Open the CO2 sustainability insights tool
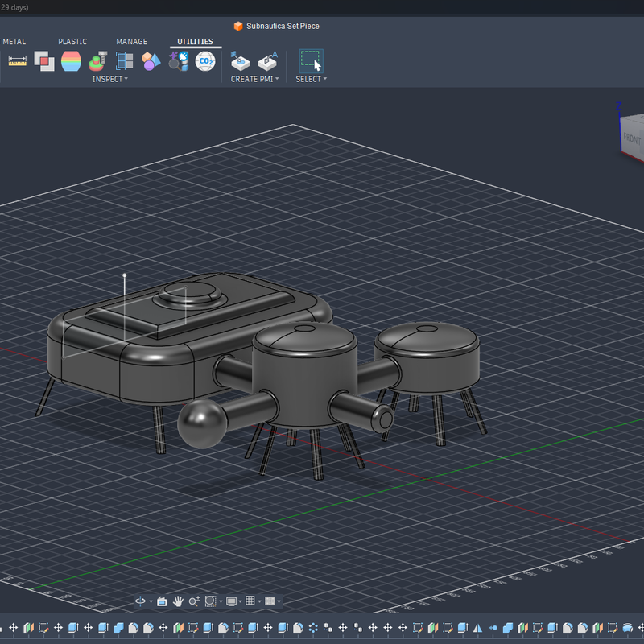 205,61
